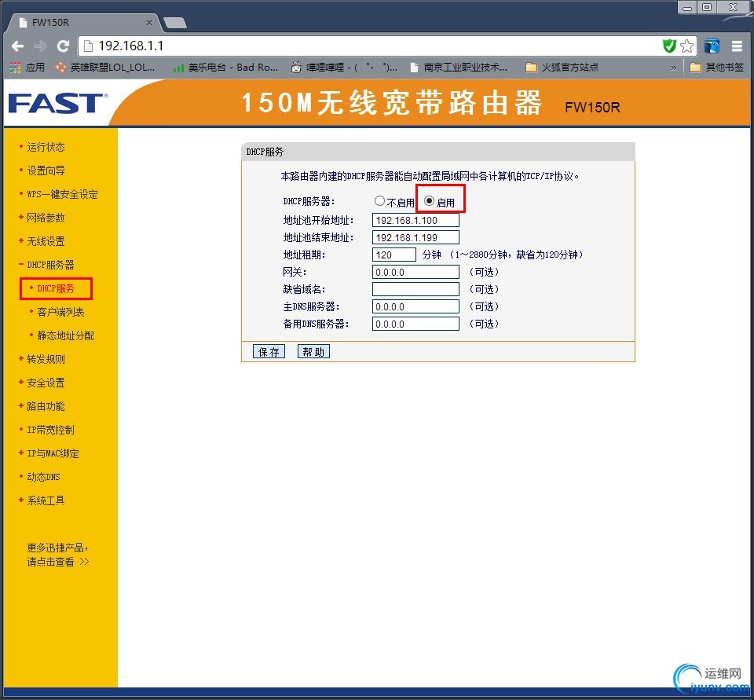Click the 地址池结束地址 field
The height and width of the screenshot is (700, 754).
415,238
